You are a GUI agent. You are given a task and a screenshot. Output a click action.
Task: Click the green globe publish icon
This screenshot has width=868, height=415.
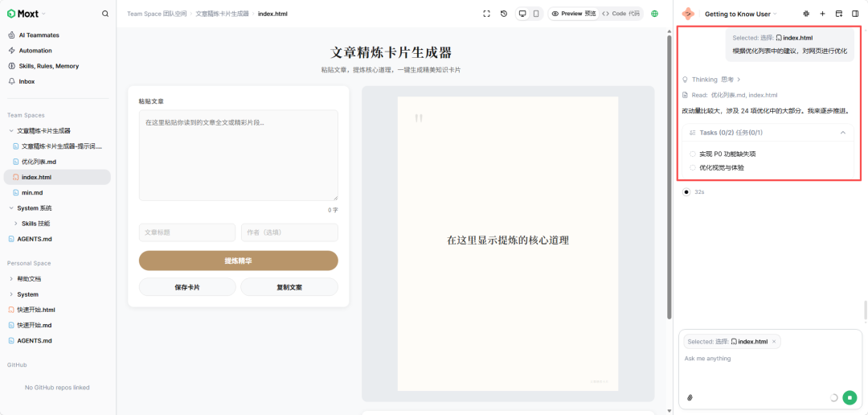click(x=655, y=14)
